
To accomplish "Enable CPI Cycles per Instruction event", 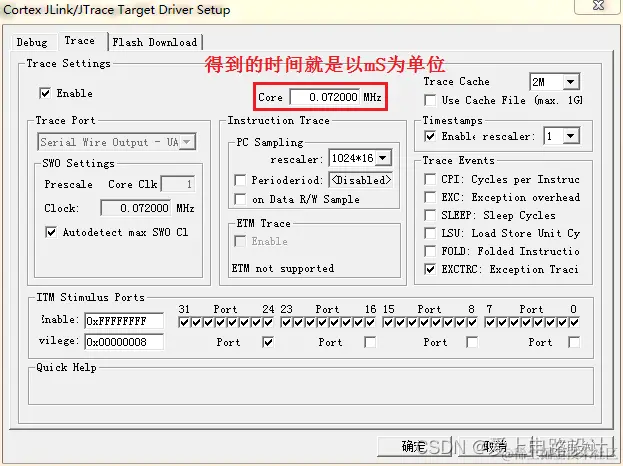I will click(430, 179).
